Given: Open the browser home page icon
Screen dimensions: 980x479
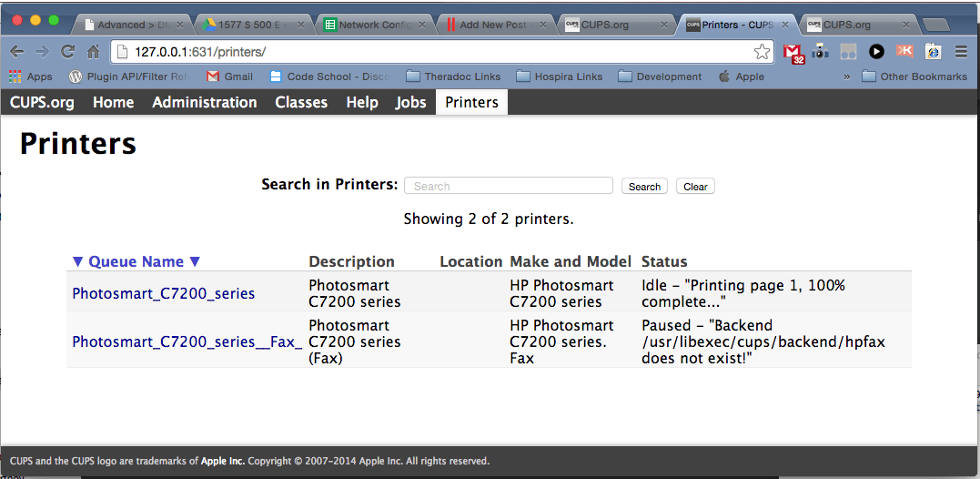Looking at the screenshot, I should pos(93,52).
